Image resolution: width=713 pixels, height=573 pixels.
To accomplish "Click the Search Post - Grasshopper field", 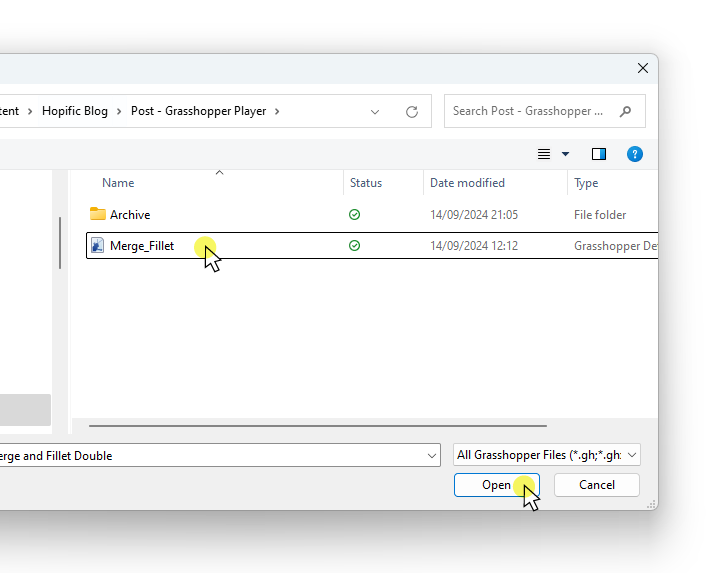I will [x=528, y=112].
